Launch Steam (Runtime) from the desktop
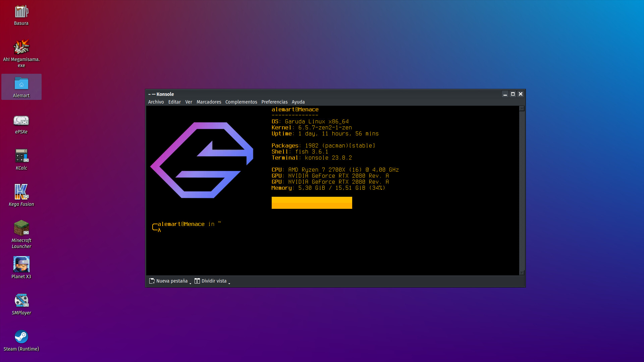The image size is (644, 362). [x=21, y=341]
